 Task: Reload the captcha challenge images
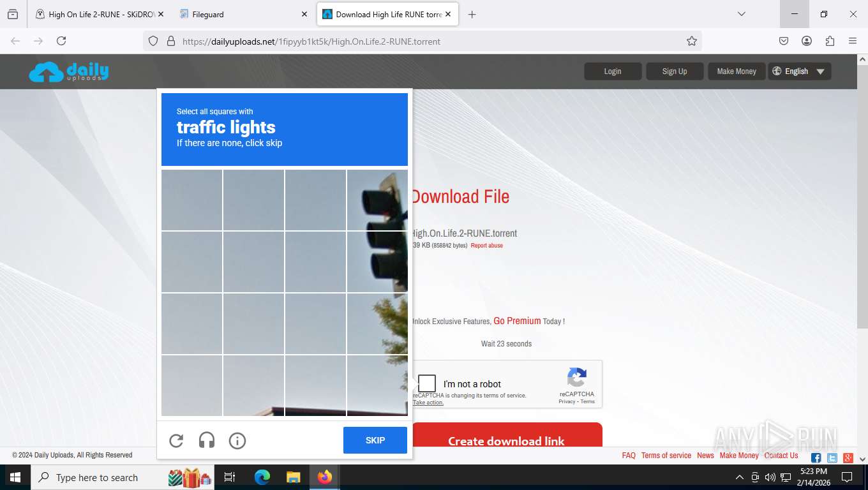(176, 441)
